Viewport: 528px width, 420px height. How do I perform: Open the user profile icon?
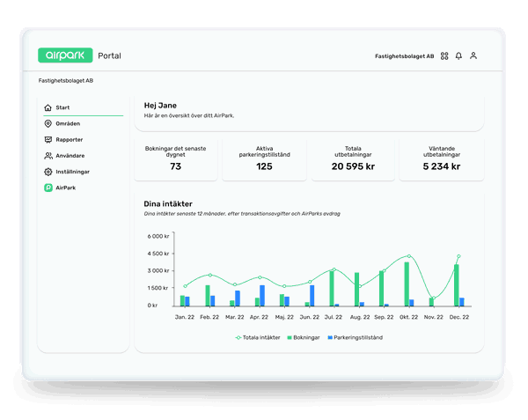(473, 55)
